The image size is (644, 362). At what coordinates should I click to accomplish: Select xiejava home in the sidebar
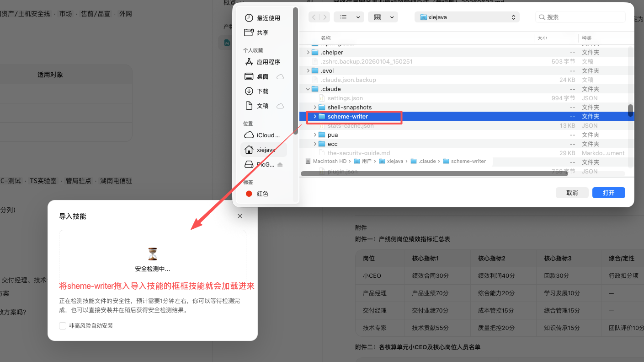tap(264, 150)
